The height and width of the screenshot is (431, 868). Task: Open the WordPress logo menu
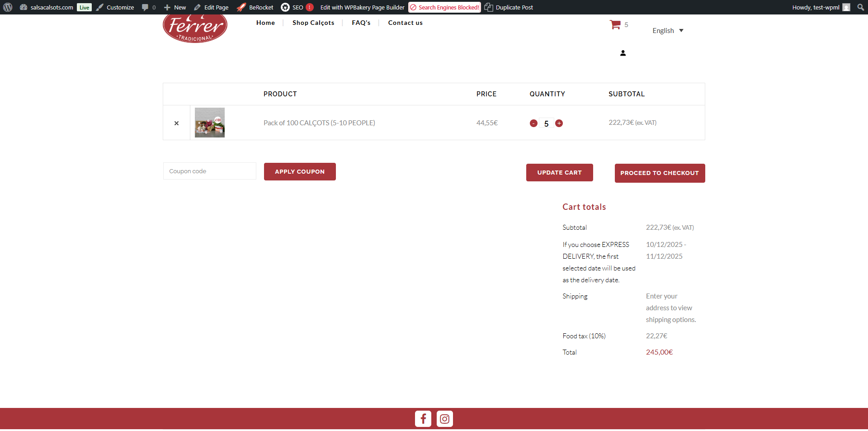(x=8, y=7)
